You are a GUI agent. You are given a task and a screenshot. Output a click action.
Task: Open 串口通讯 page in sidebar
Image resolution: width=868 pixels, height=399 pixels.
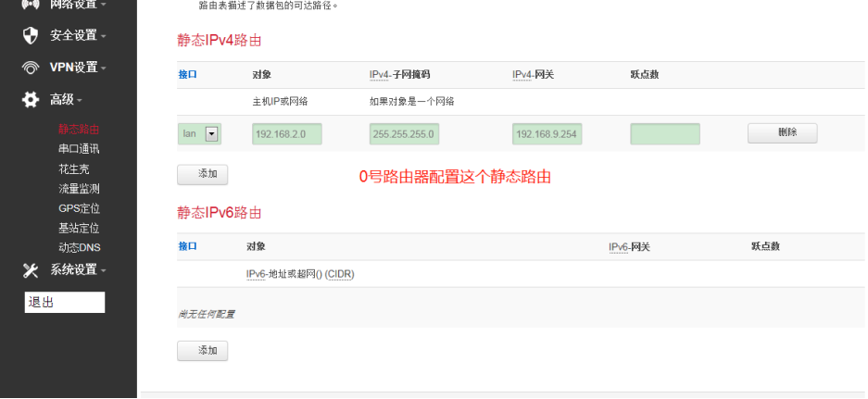[x=79, y=149]
